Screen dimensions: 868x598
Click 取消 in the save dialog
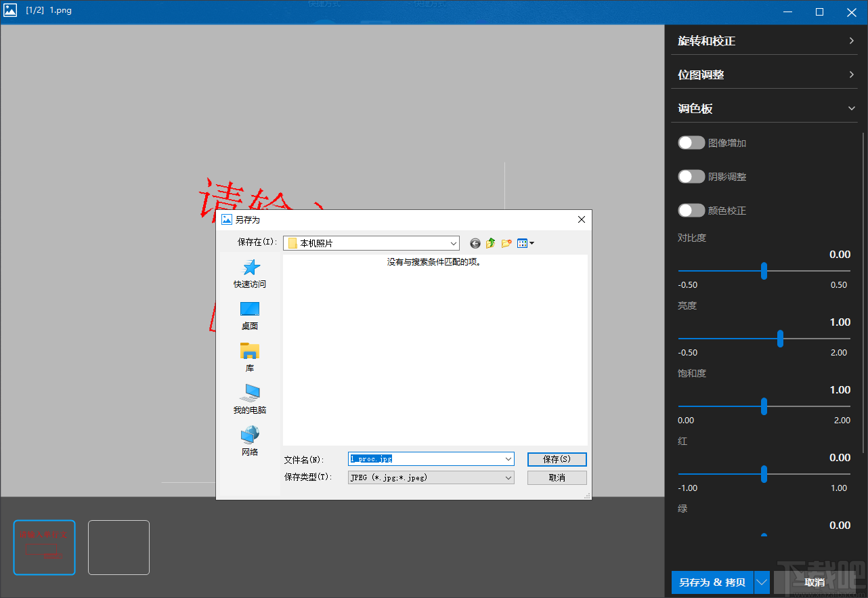coord(557,477)
